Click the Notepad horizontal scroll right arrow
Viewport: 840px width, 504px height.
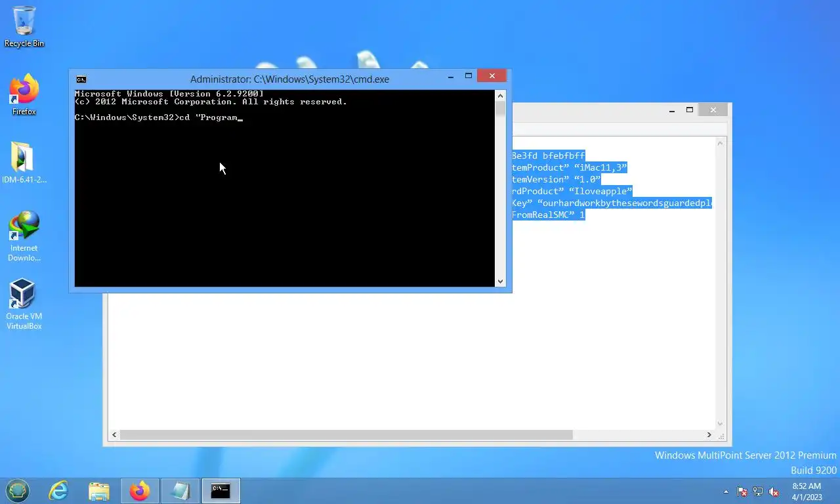coord(709,435)
